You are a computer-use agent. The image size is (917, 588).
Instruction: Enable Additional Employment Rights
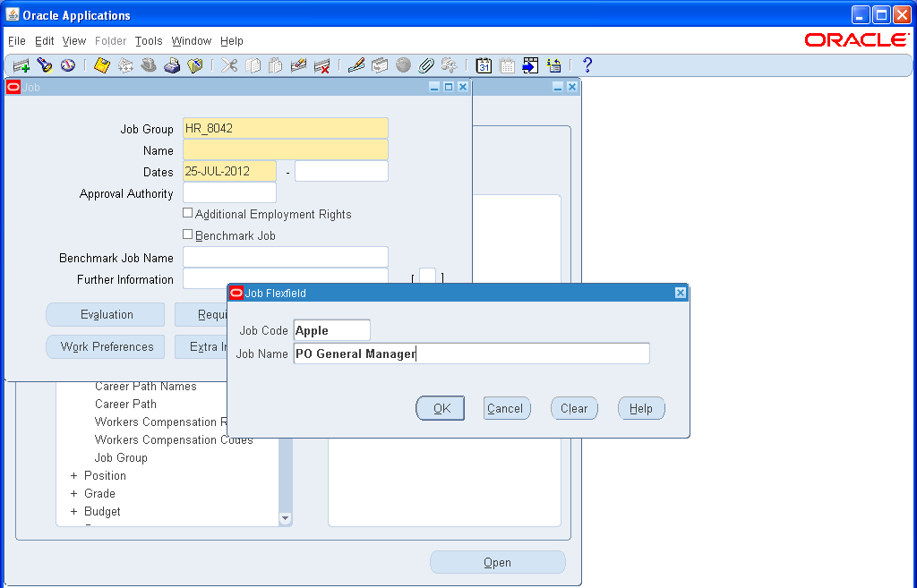(x=187, y=213)
